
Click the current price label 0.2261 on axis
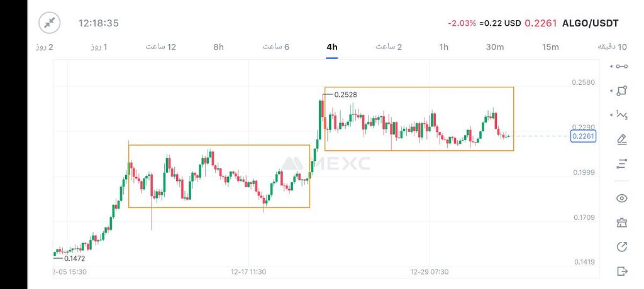click(582, 136)
